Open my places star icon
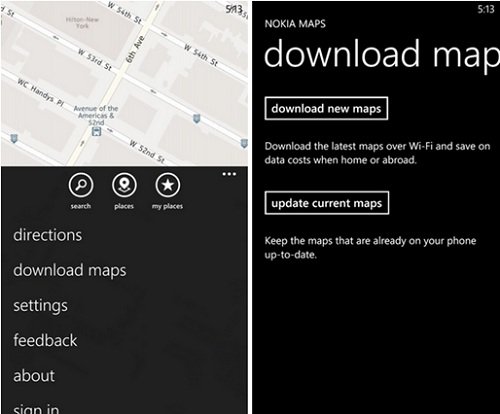This screenshot has width=500, height=414. [x=168, y=185]
